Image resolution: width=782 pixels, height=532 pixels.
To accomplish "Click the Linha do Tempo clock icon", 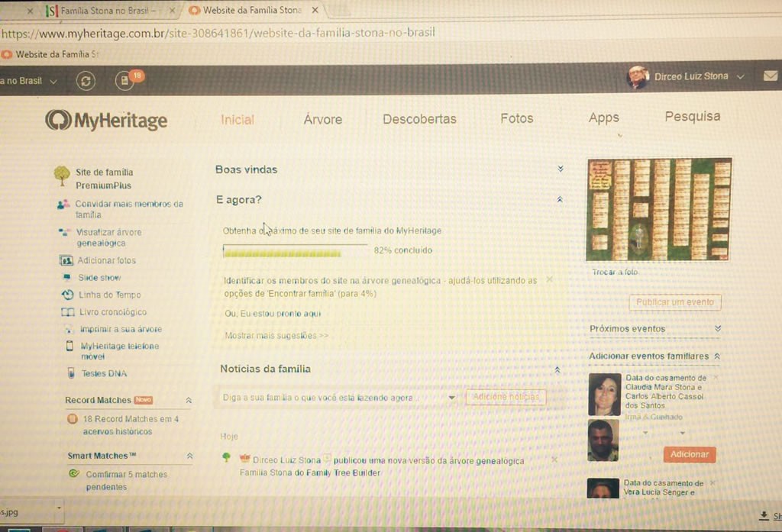I will (x=68, y=295).
